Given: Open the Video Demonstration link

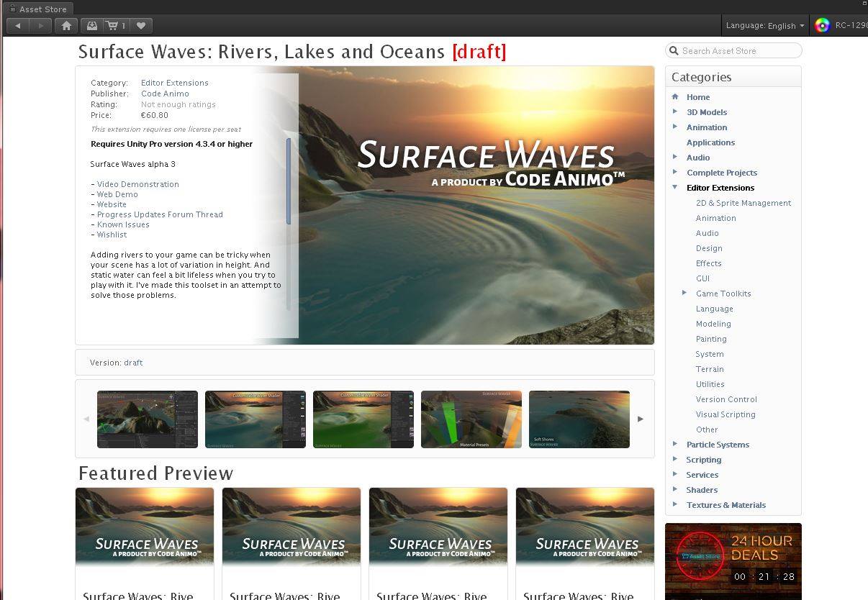Looking at the screenshot, I should (138, 184).
